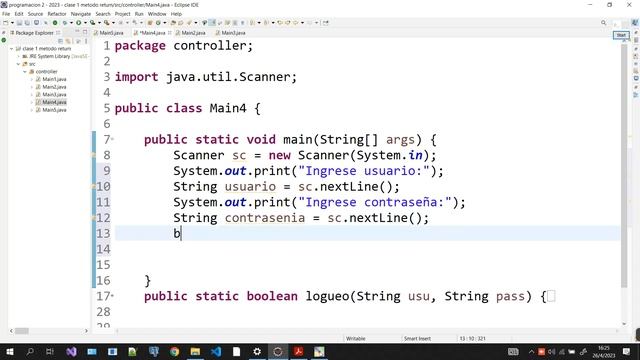Click the Save All toolbar icon
Image resolution: width=640 pixels, height=360 pixels.
(x=27, y=23)
